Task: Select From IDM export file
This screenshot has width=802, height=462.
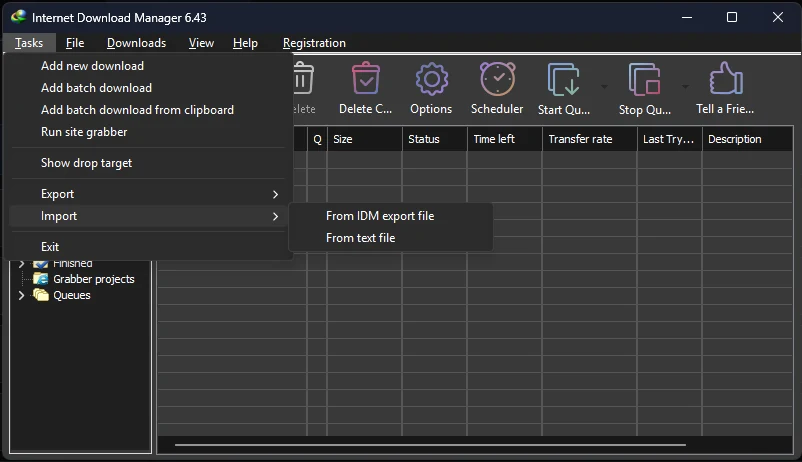Action: [391, 216]
